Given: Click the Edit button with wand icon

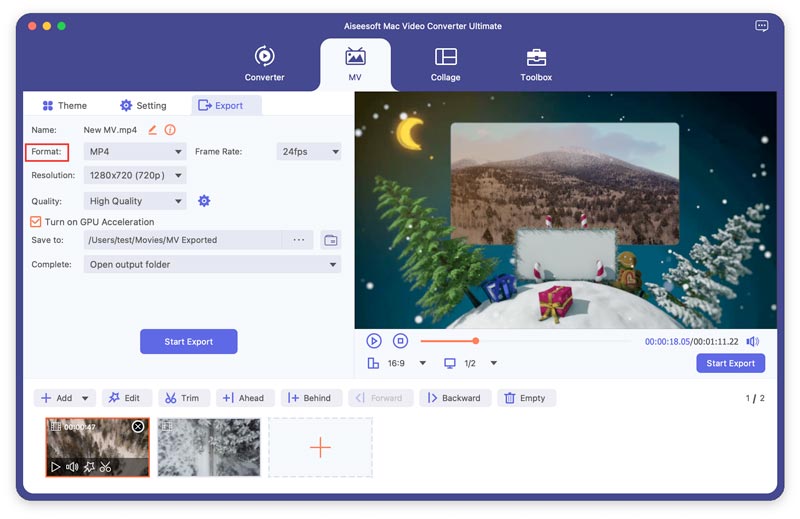Looking at the screenshot, I should [127, 398].
